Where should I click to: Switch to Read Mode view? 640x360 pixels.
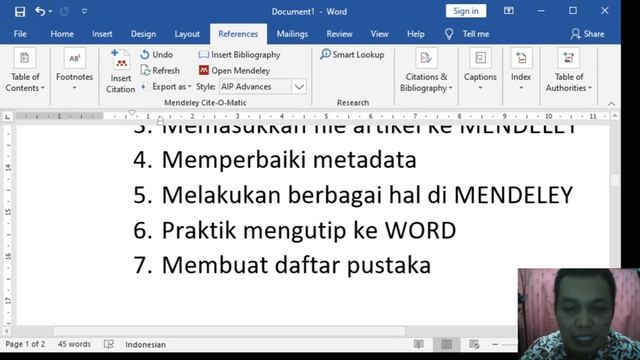pos(419,344)
